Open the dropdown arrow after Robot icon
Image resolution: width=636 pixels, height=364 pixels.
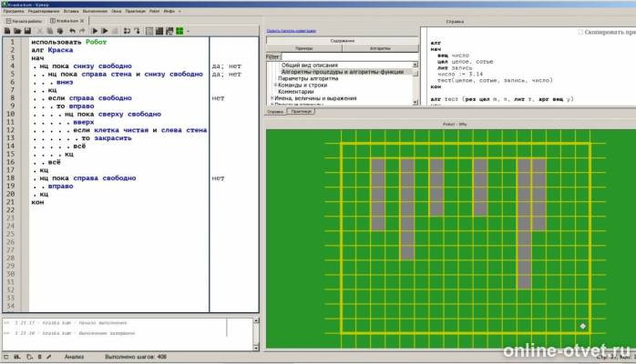tap(188, 31)
